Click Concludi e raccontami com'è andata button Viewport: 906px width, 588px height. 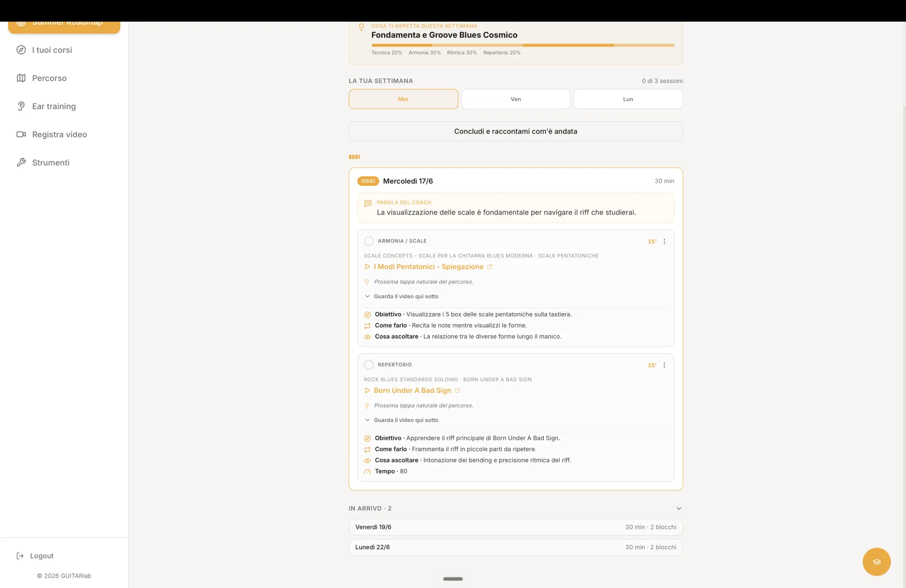point(515,132)
